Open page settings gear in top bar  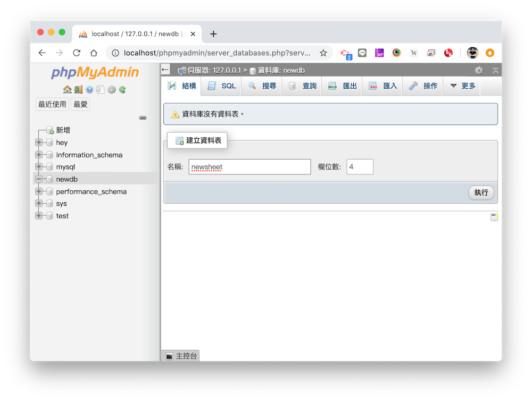(479, 70)
